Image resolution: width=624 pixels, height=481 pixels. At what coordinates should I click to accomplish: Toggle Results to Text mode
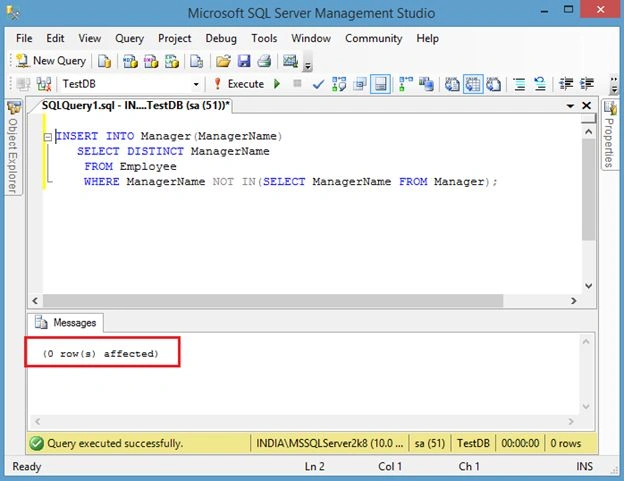pyautogui.click(x=452, y=84)
